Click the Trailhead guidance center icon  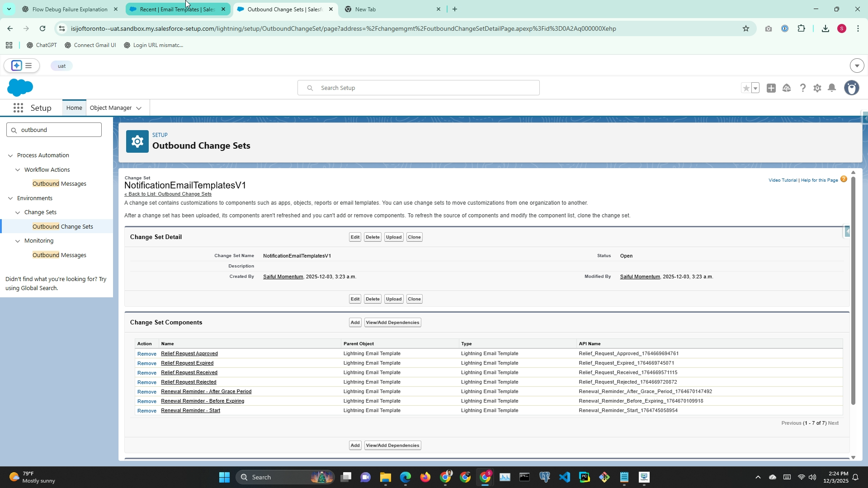(x=787, y=88)
